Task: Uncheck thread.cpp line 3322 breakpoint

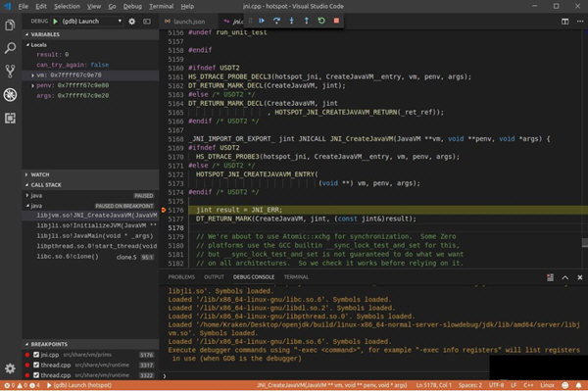Action: point(36,375)
